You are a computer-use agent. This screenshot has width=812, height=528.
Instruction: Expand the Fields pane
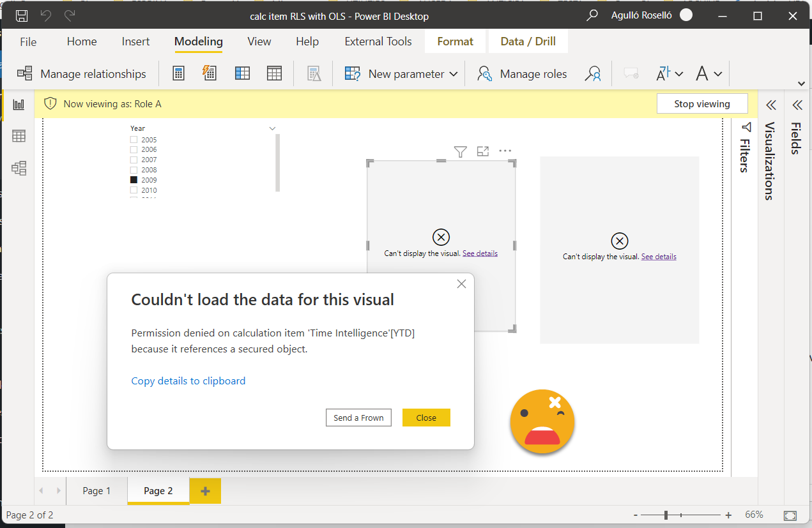coord(797,105)
